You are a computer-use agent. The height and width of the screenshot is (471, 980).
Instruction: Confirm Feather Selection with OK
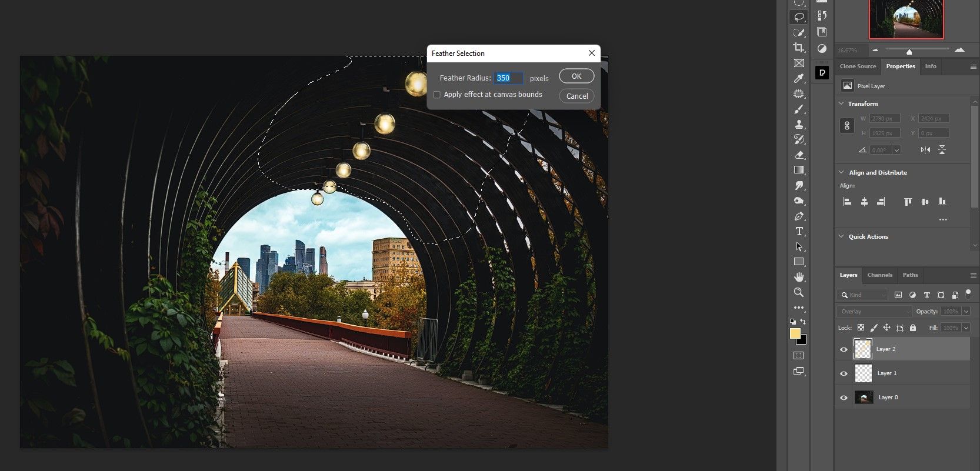point(576,76)
